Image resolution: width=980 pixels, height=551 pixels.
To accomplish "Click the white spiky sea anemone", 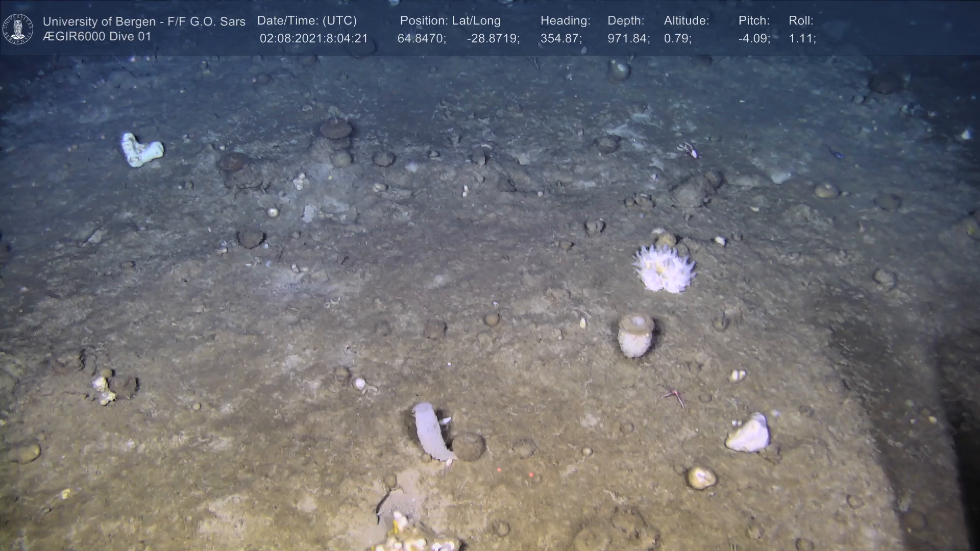I will point(664,269).
